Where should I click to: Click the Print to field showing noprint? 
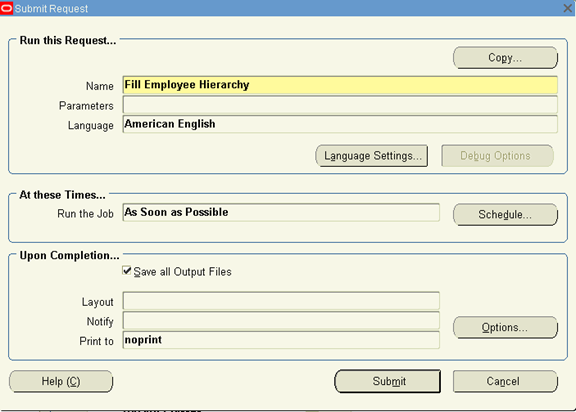pyautogui.click(x=281, y=340)
